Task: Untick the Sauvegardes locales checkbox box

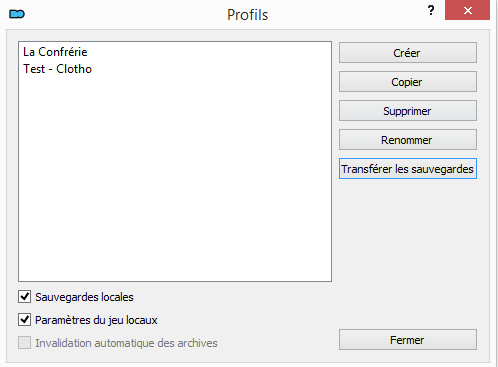Action: (x=25, y=296)
